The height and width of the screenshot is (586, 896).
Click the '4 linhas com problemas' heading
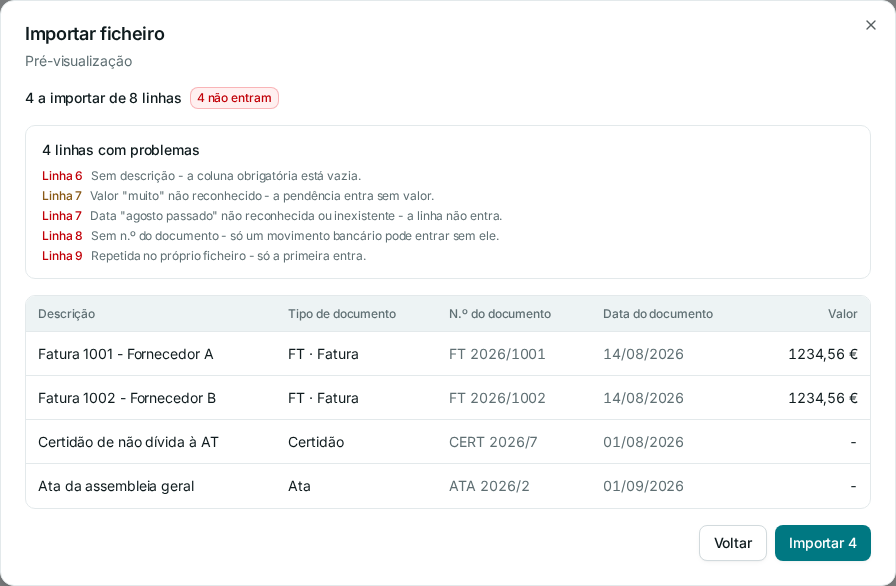tap(121, 150)
